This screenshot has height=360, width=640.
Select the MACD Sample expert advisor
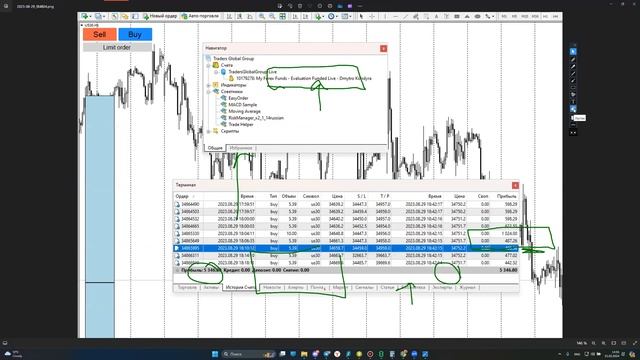(x=242, y=105)
